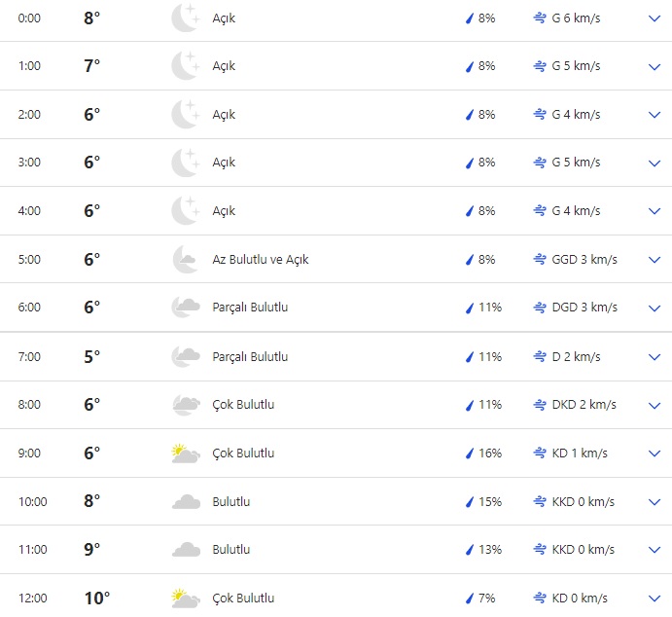Expand the 12:00 hourly forecast details
Image resolution: width=672 pixels, height=617 pixels.
[x=654, y=598]
